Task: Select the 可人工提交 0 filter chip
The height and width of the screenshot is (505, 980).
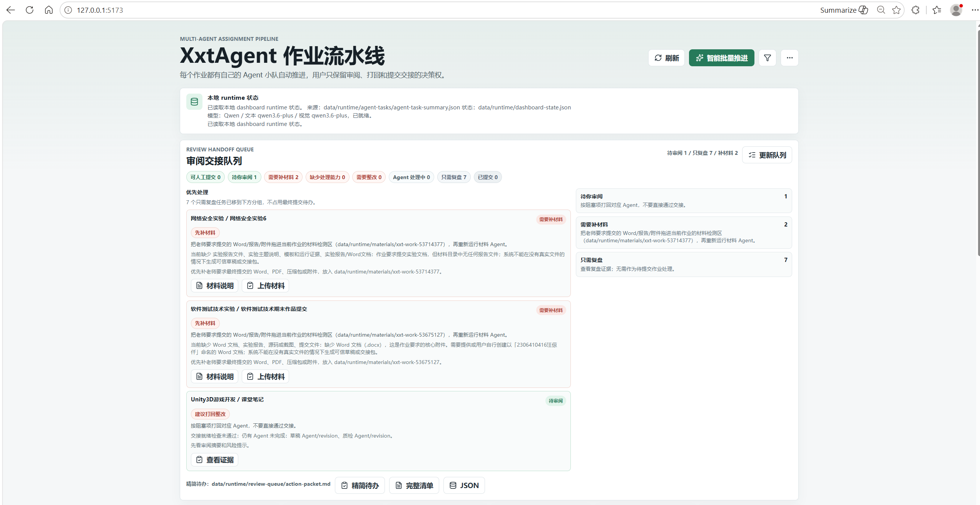Action: pyautogui.click(x=206, y=177)
